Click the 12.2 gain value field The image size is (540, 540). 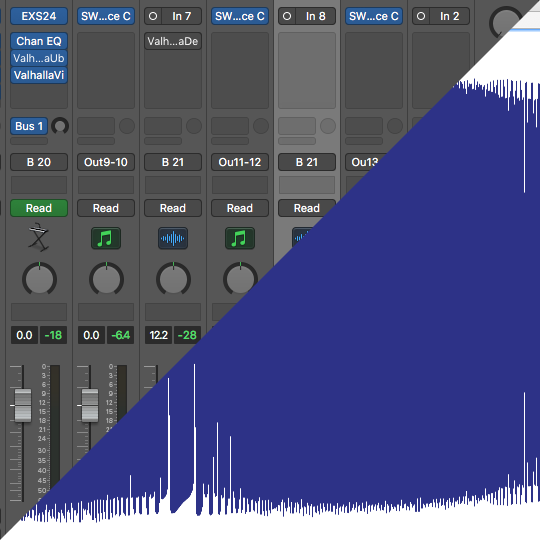pyautogui.click(x=158, y=335)
